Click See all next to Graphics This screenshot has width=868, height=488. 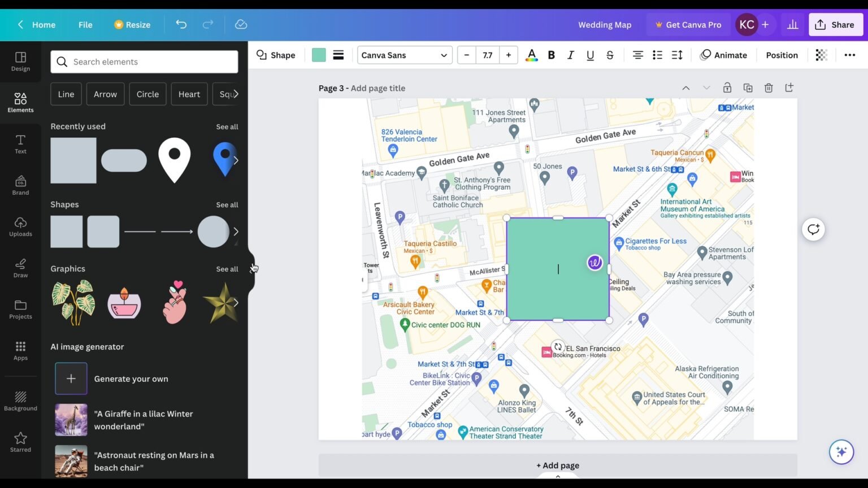(x=227, y=268)
